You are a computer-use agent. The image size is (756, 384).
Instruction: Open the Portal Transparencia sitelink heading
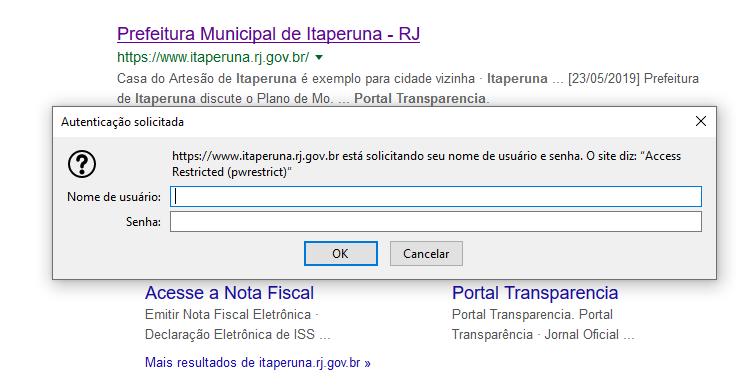535,293
